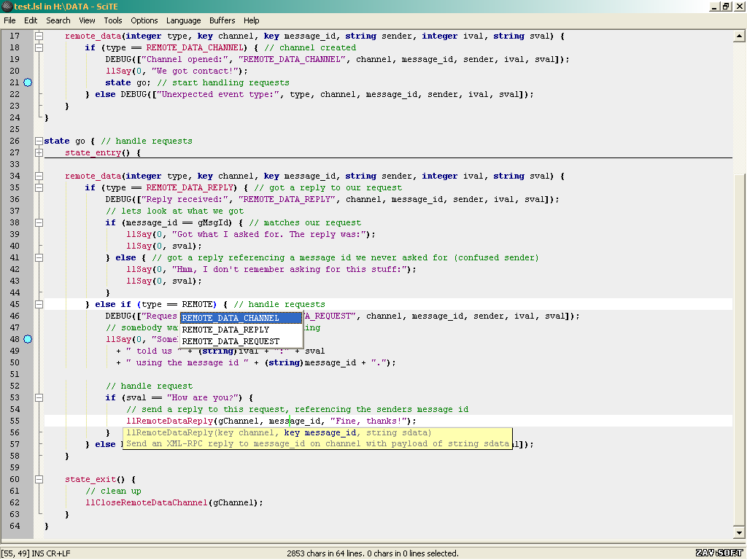Click the bookmark marker on line 48
Viewport: 747px width, 560px height.
click(28, 339)
